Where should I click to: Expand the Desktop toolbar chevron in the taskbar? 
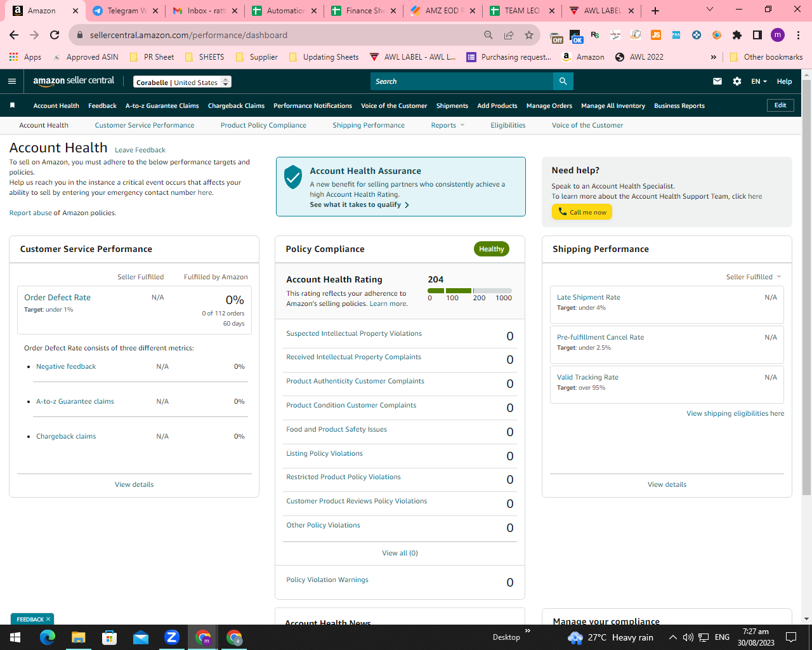527,631
